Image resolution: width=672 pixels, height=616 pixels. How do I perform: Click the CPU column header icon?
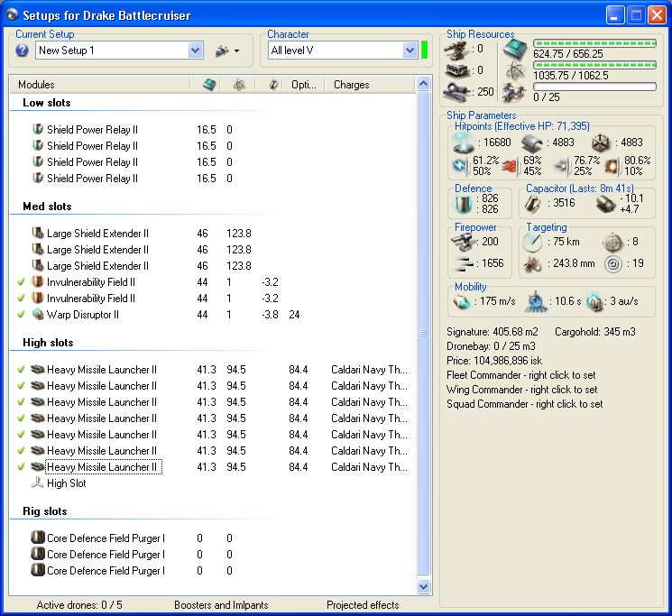[209, 85]
